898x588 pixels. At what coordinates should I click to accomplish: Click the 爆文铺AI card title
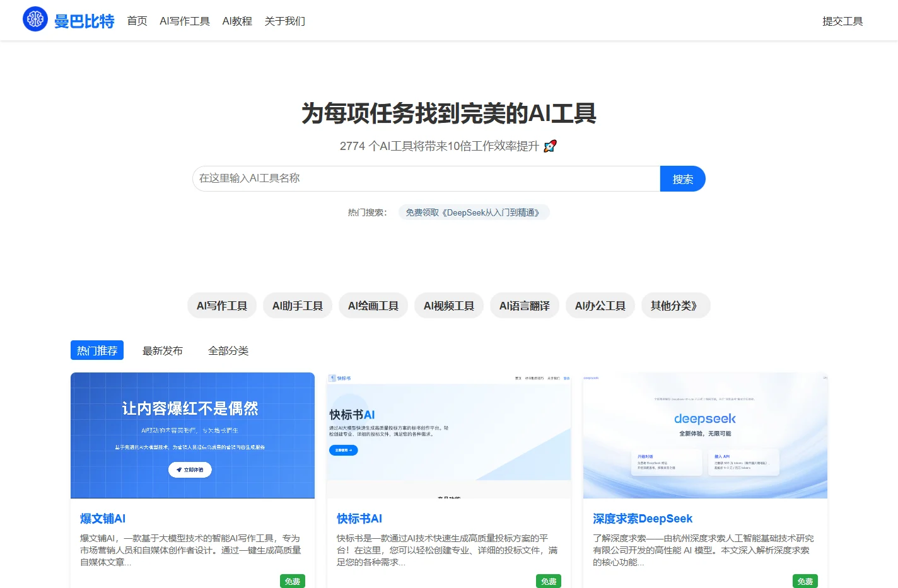click(x=103, y=519)
